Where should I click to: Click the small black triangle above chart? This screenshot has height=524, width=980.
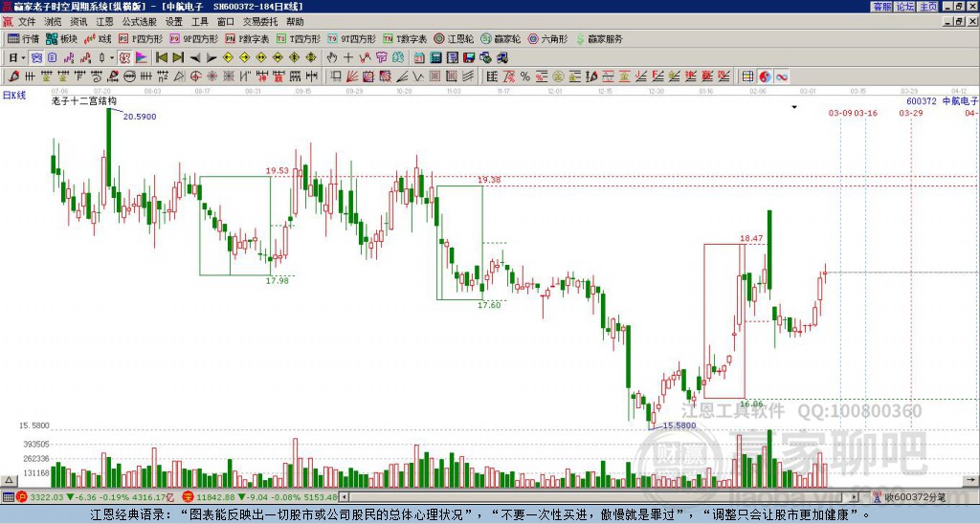(794, 107)
